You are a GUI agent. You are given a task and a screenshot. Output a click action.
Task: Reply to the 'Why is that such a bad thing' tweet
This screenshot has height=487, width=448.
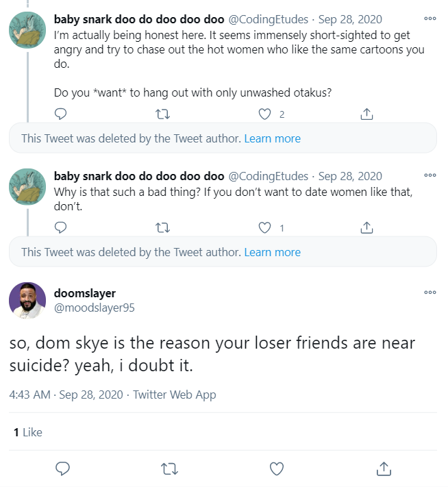60,227
